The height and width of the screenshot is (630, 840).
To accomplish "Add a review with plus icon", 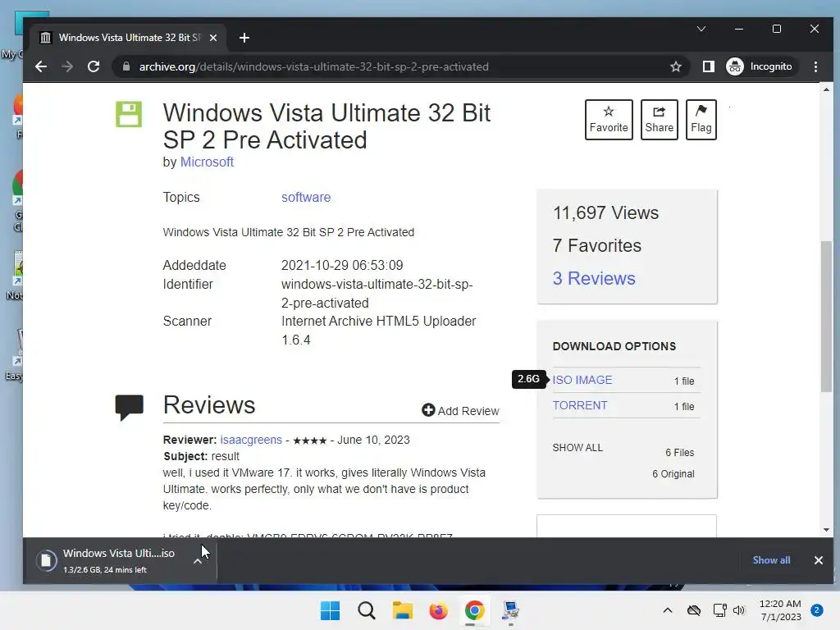I will click(x=460, y=410).
